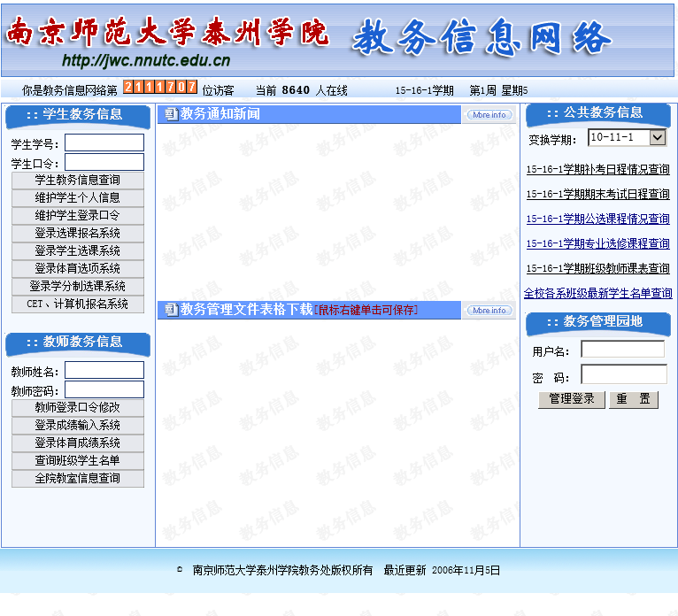This screenshot has width=678, height=616.
Task: Click the 教师登录口令修改 button
Action: coord(78,408)
